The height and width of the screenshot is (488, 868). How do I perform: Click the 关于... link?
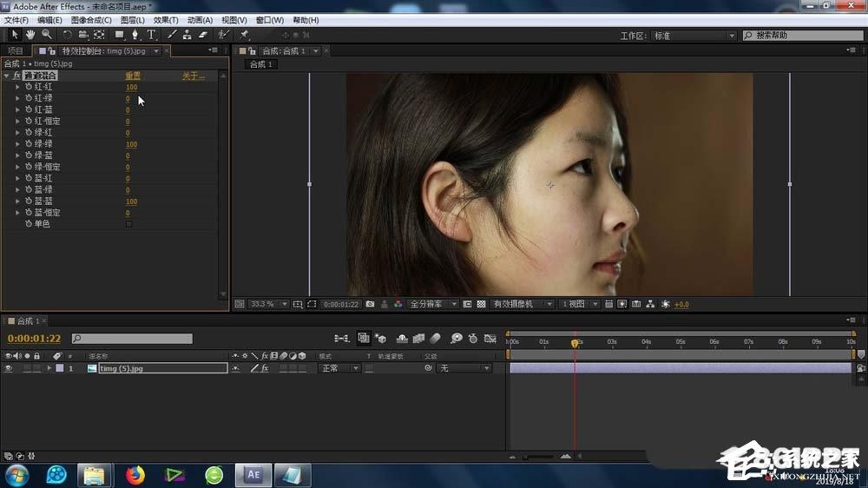[194, 76]
